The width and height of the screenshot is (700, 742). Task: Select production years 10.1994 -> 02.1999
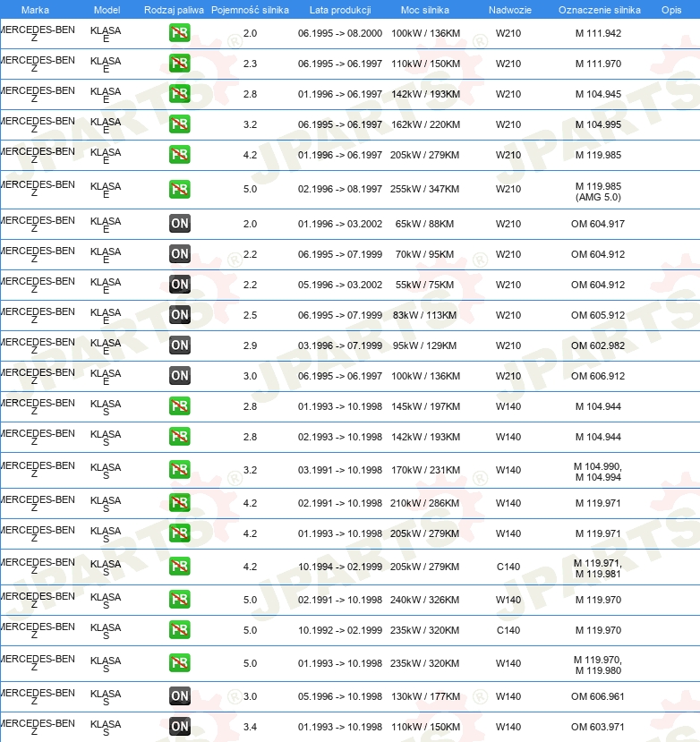coord(340,567)
